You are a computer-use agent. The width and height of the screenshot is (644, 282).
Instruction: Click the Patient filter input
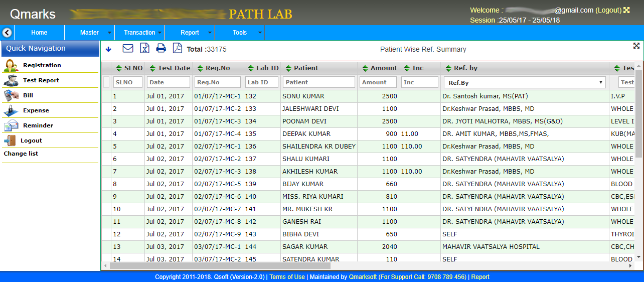click(x=319, y=82)
